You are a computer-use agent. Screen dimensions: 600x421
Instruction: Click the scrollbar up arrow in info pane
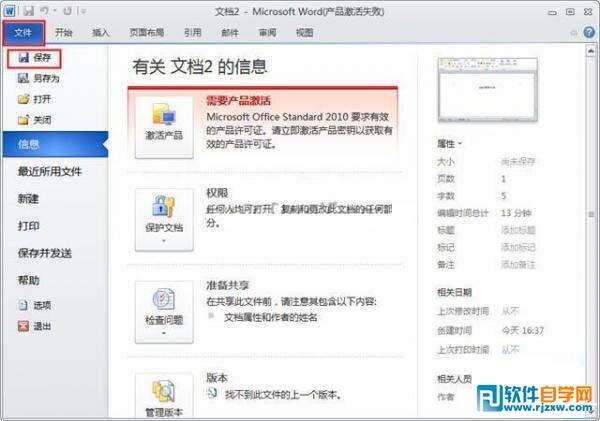pos(591,51)
